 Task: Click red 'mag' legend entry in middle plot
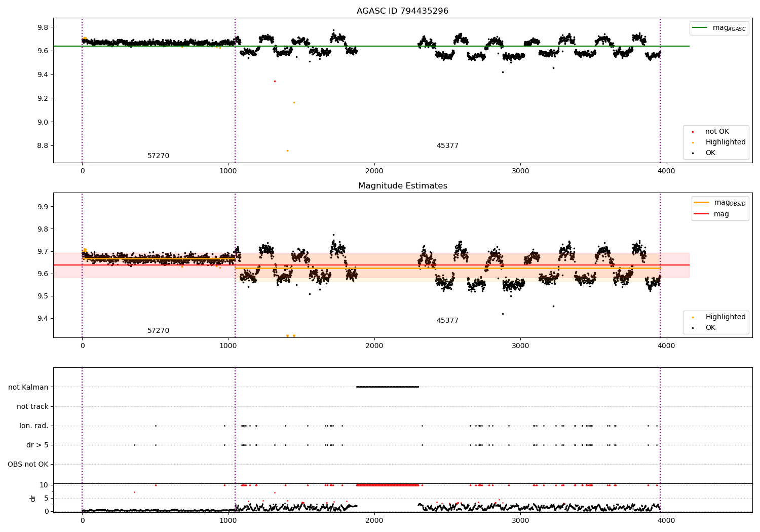click(712, 214)
